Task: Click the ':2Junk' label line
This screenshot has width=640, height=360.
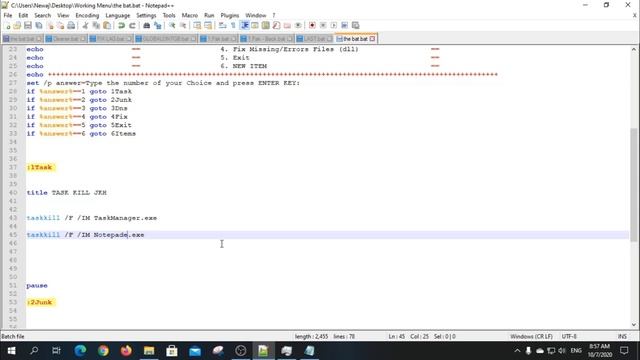Action: pyautogui.click(x=40, y=302)
